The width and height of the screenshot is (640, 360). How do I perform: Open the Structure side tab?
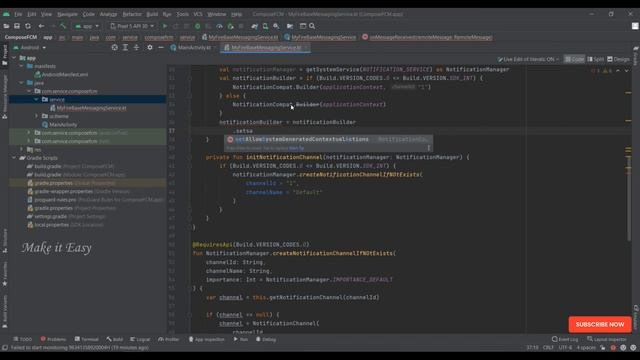(x=4, y=241)
